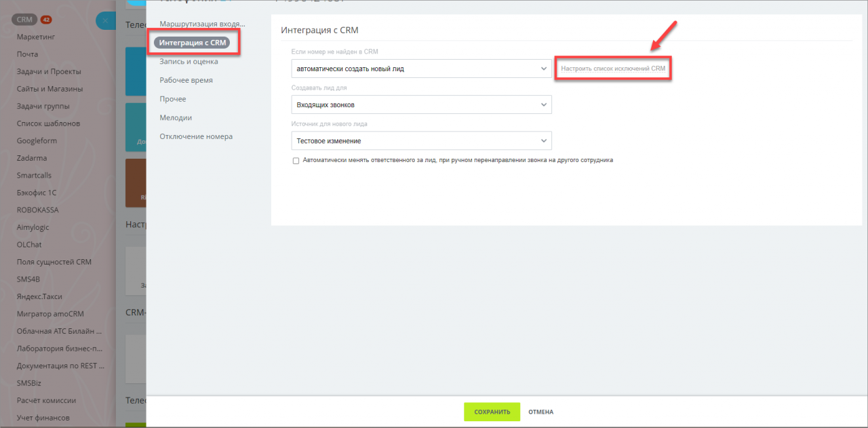Viewport: 868px width, 428px height.
Task: Open 'Маркетинг' in the left menu
Action: (35, 37)
